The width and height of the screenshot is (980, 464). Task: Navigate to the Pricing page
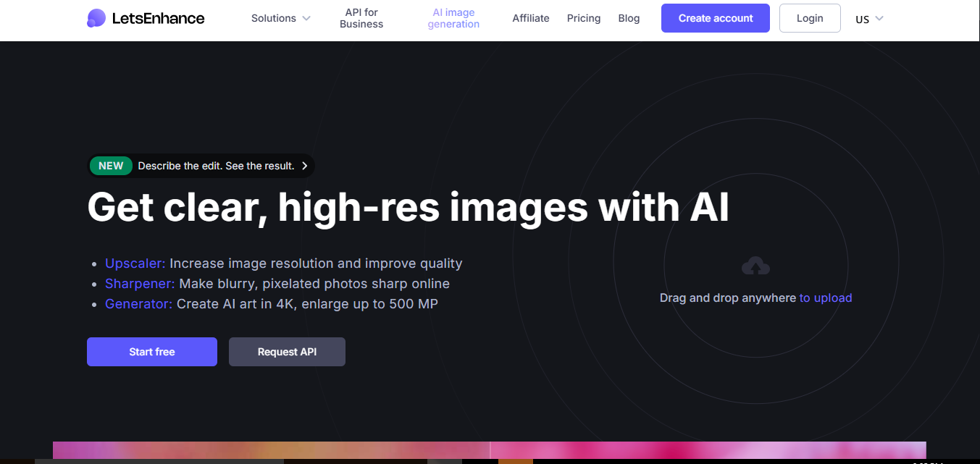584,18
